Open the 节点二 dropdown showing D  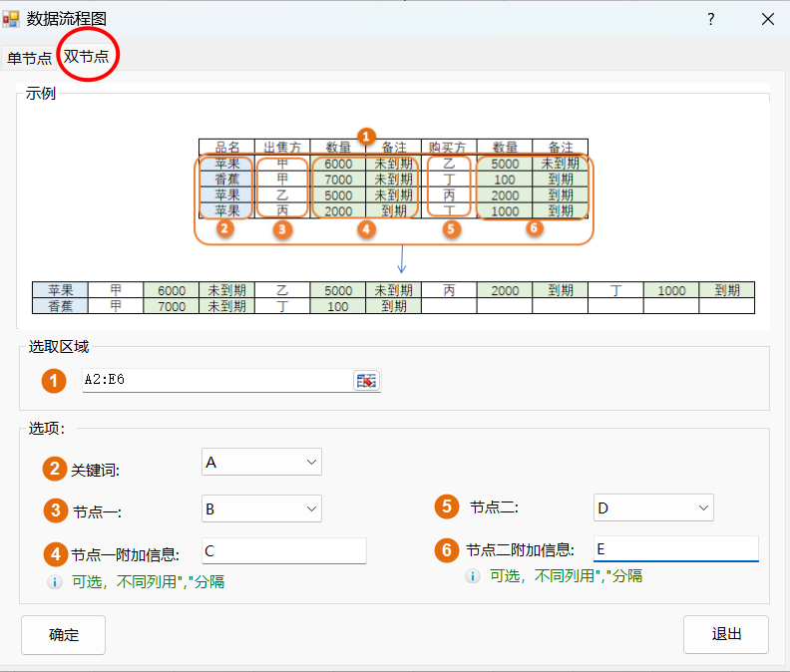coord(653,507)
